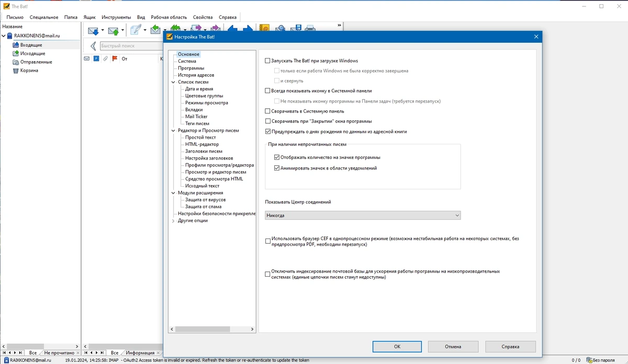This screenshot has width=628, height=364.
Task: Click the printer icon in toolbar
Action: point(310,29)
